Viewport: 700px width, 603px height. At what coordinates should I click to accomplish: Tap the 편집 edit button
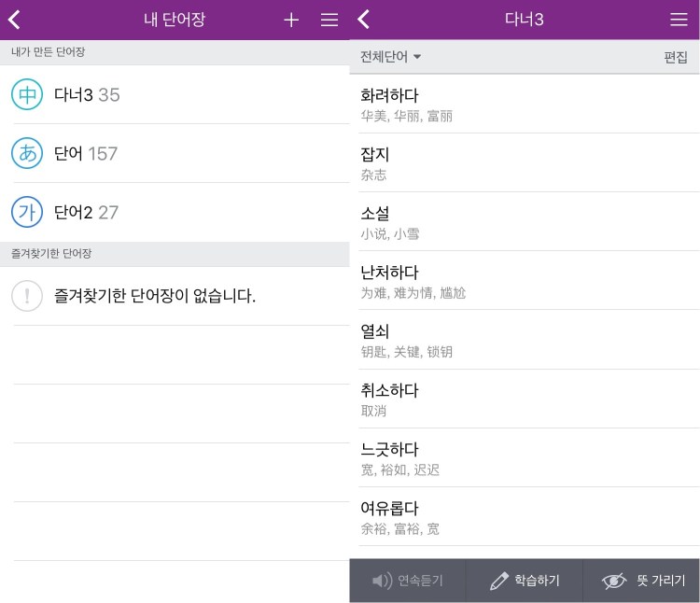[676, 57]
